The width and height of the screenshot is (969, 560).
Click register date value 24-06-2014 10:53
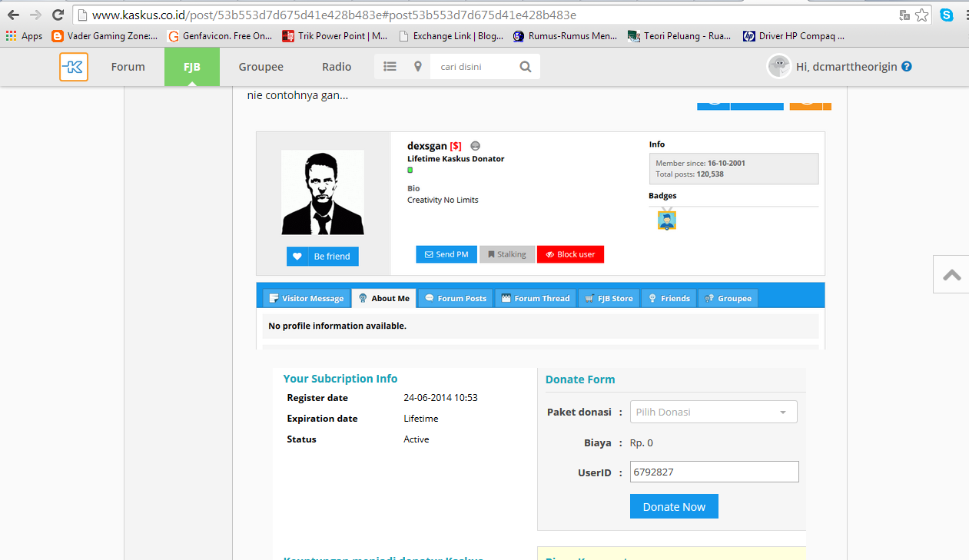440,398
